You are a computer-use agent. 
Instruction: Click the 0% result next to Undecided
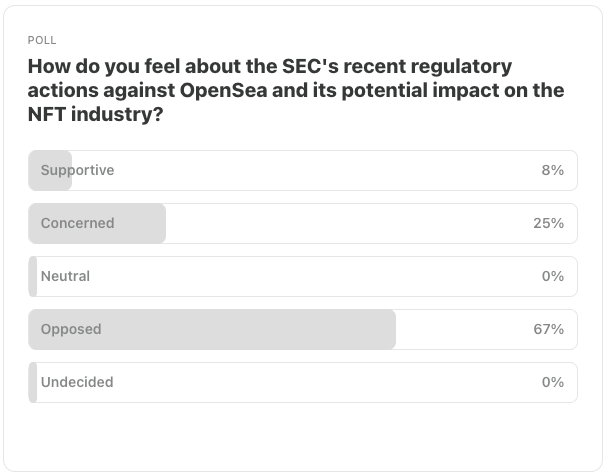click(x=553, y=382)
